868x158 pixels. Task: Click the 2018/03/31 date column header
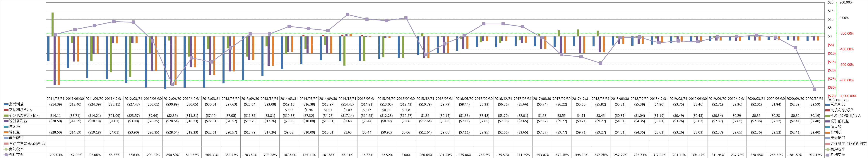(601, 99)
